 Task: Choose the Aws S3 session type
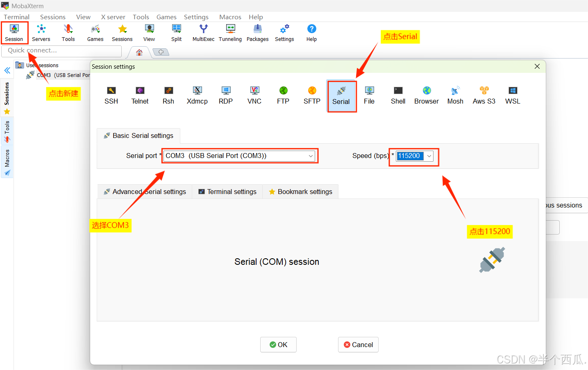pyautogui.click(x=484, y=95)
